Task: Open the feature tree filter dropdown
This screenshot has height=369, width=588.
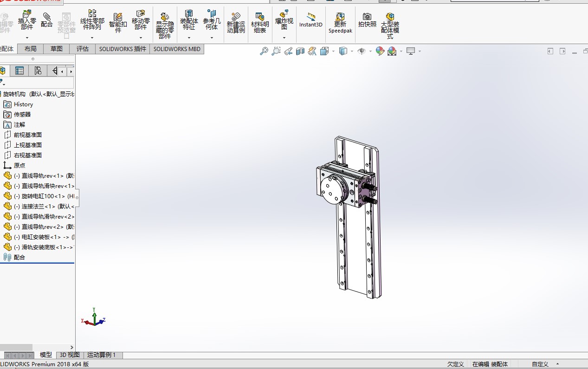Action: [x=2, y=83]
